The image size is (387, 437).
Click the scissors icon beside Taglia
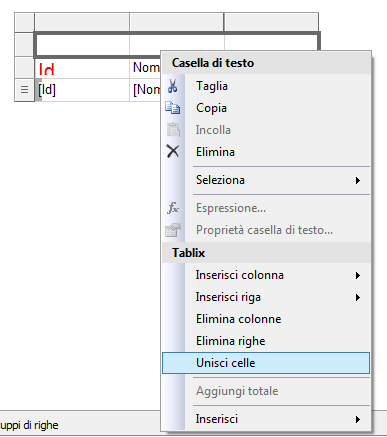point(173,86)
